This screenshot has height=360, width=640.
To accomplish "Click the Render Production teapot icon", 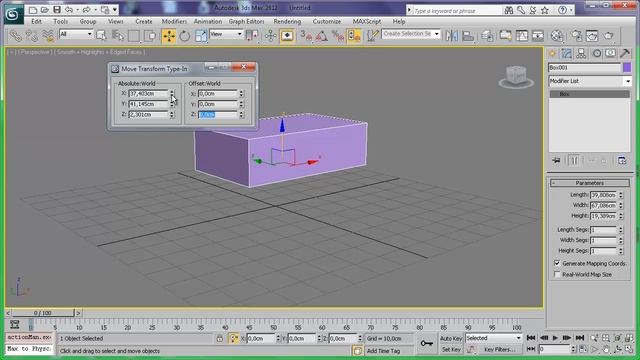I will 609,36.
